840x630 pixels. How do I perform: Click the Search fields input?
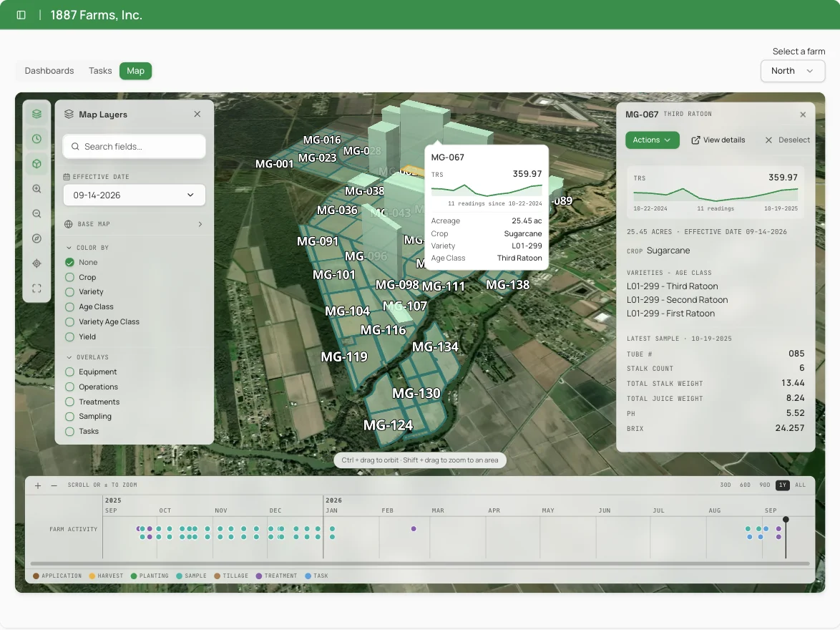click(x=135, y=146)
